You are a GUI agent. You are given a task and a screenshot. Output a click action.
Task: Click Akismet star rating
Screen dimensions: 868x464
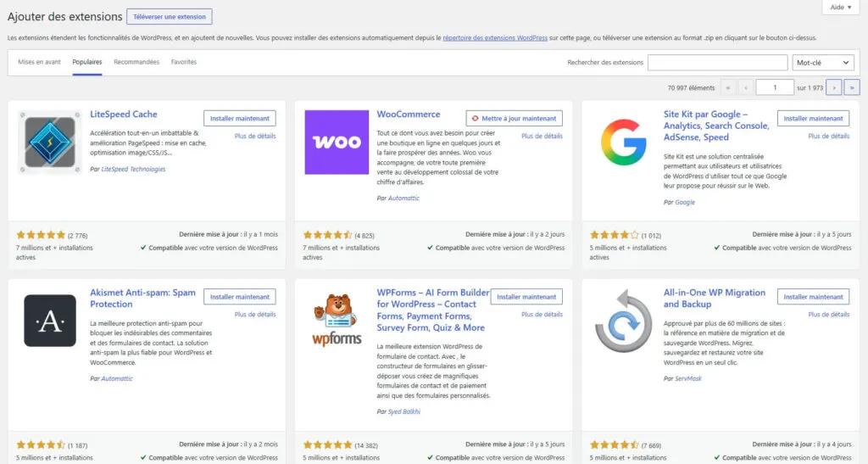tap(41, 445)
